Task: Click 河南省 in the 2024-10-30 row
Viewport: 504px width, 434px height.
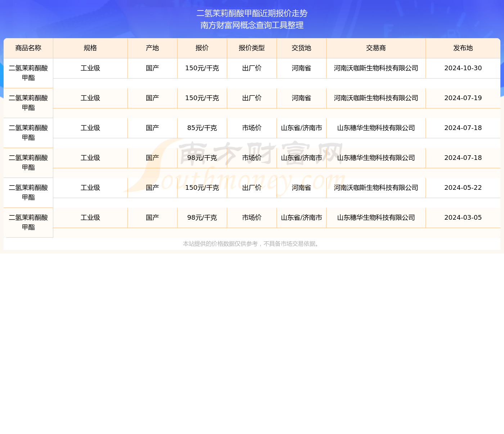Action: [x=302, y=68]
